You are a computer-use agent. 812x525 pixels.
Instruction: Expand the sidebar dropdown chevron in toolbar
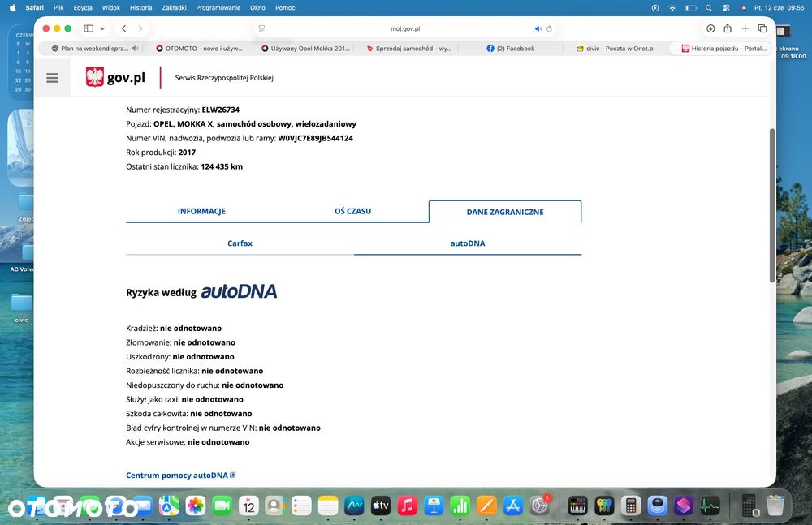(x=102, y=28)
